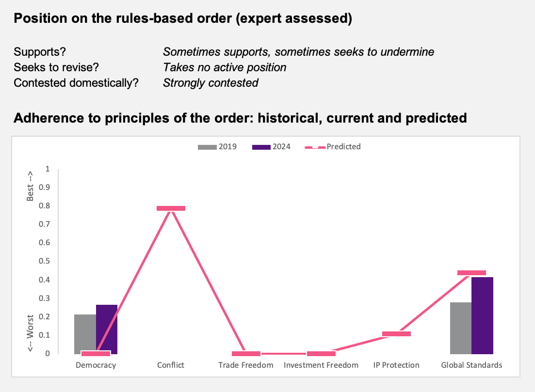
Task: Click the Democracy axis label
Action: pyautogui.click(x=96, y=365)
